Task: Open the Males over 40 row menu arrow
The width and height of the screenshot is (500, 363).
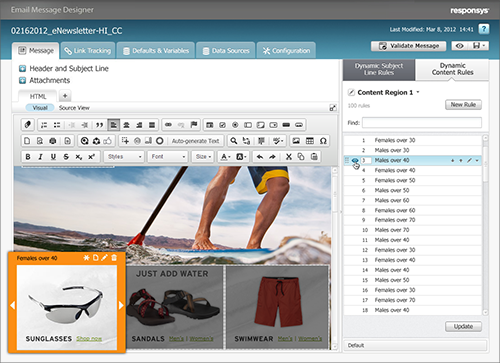Action: pos(477,160)
